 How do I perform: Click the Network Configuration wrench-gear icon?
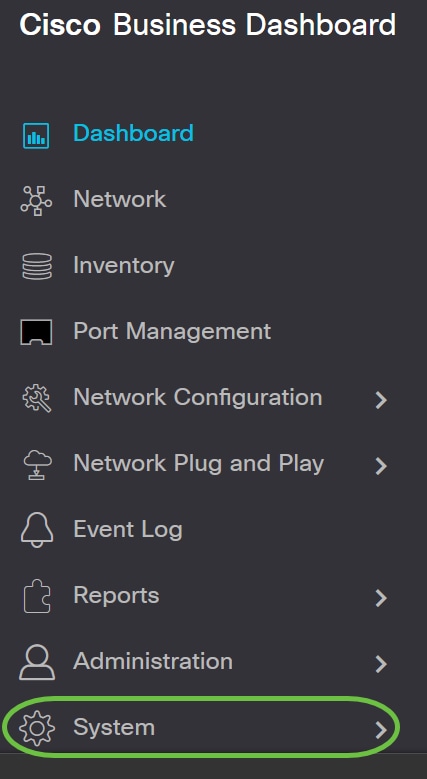point(37,398)
